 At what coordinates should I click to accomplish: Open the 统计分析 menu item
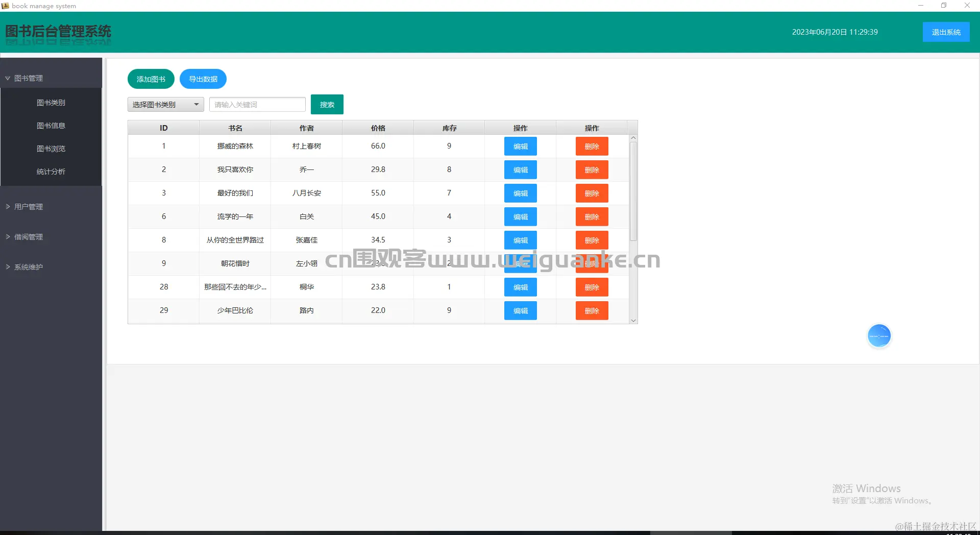click(x=51, y=172)
